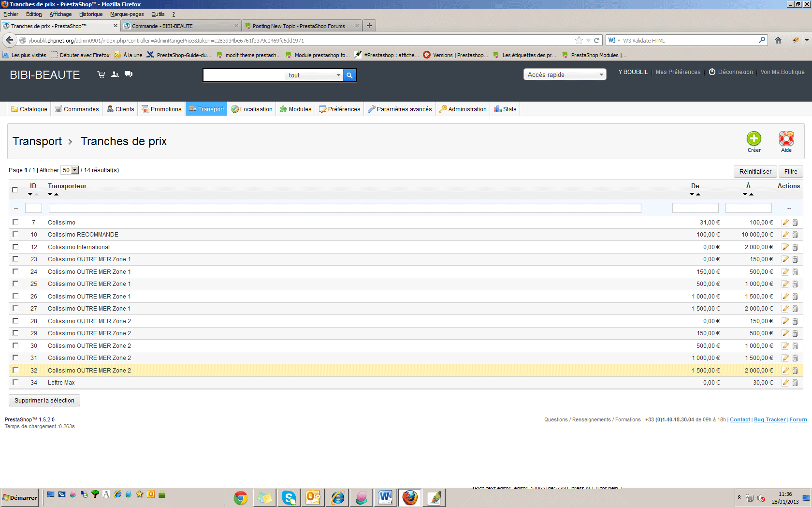Check the box for Colissimo ID 7

coord(15,222)
